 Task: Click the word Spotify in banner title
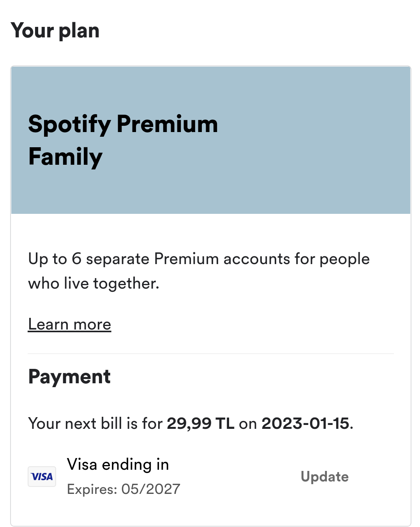click(x=70, y=125)
